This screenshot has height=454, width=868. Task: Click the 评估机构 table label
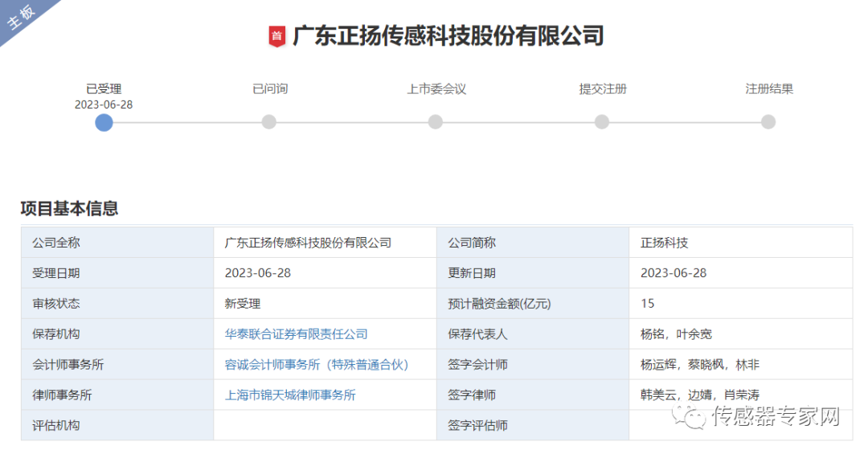point(56,425)
